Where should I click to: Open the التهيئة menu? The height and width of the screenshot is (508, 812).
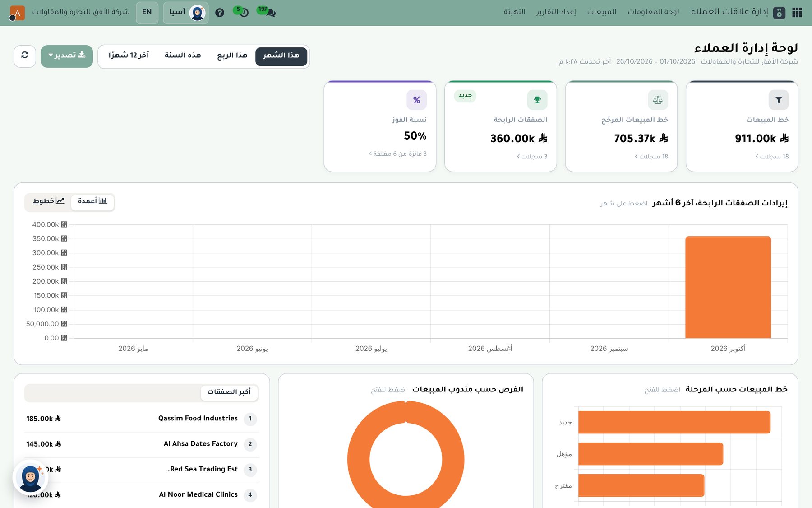(x=515, y=12)
